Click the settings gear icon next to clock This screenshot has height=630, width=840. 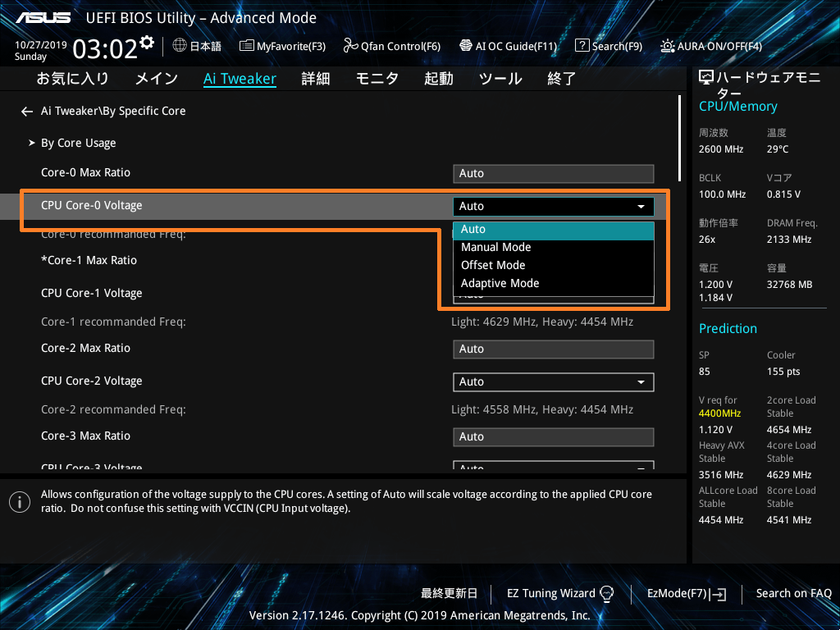point(147,43)
